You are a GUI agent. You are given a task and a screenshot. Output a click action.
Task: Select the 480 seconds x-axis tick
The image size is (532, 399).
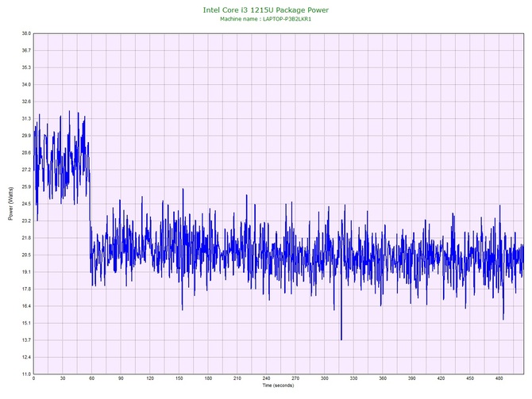tap(499, 378)
